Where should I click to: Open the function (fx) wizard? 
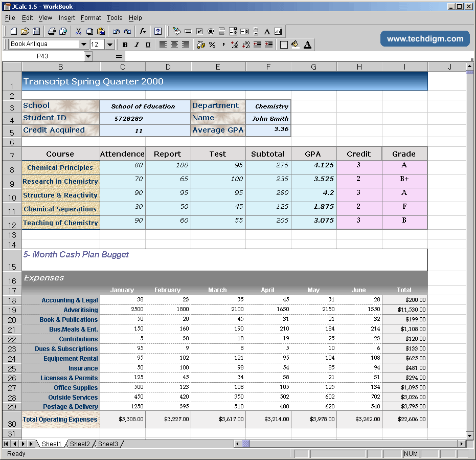(x=143, y=31)
